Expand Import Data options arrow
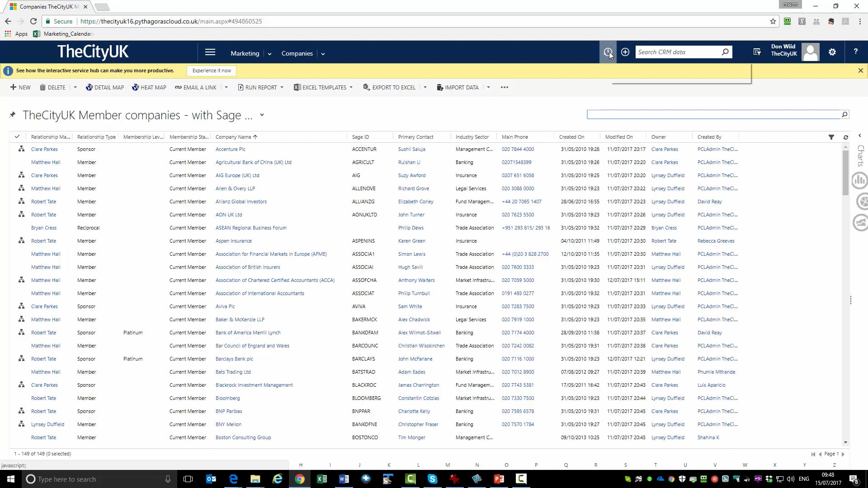Image resolution: width=868 pixels, height=488 pixels. click(488, 88)
